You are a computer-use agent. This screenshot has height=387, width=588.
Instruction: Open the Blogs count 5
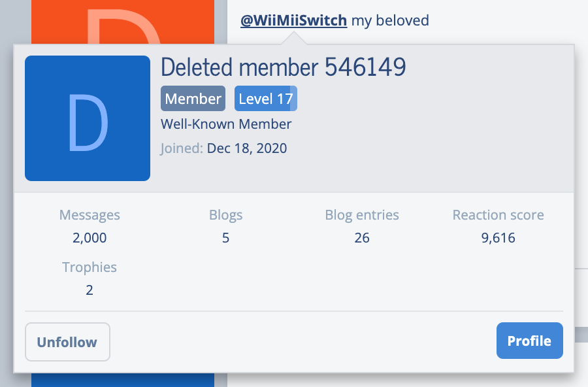click(225, 237)
